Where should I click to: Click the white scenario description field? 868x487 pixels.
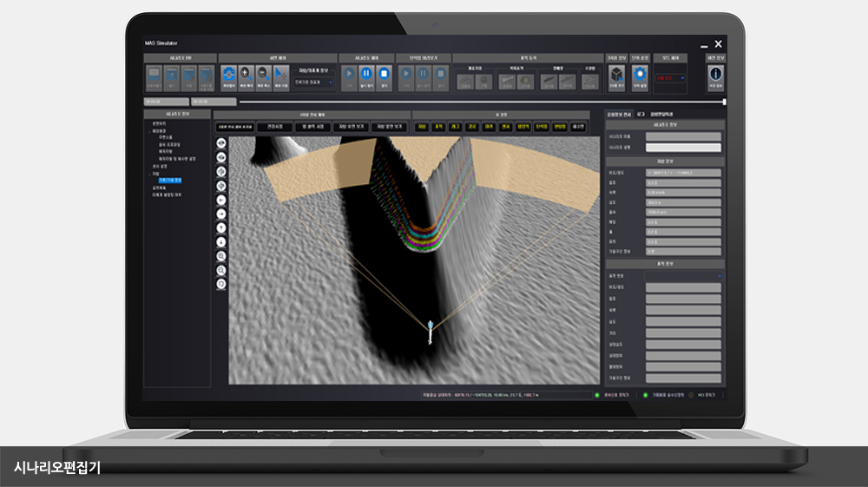click(683, 148)
